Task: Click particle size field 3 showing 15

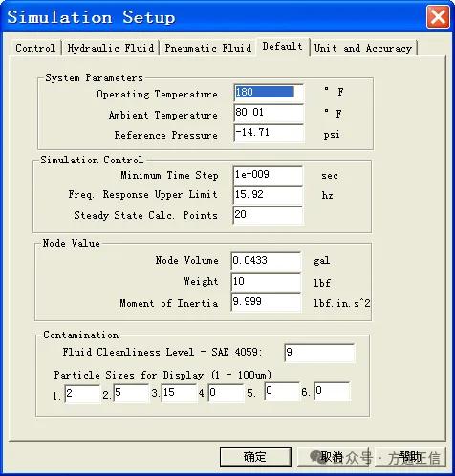Action: pos(179,393)
